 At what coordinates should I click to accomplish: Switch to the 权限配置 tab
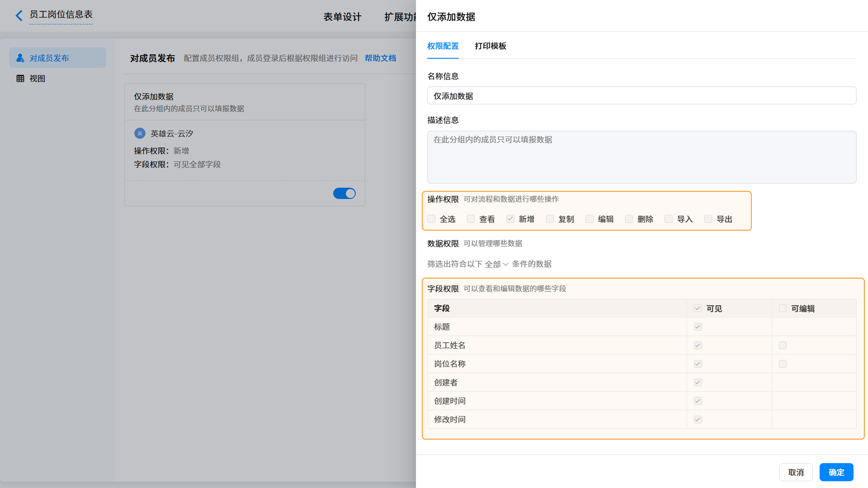click(443, 46)
